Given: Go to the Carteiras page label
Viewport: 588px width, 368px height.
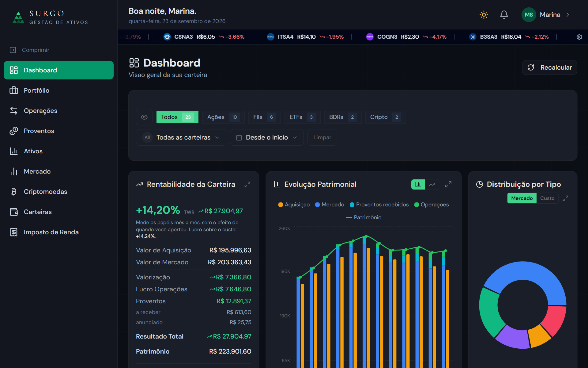Looking at the screenshot, I should (x=38, y=212).
